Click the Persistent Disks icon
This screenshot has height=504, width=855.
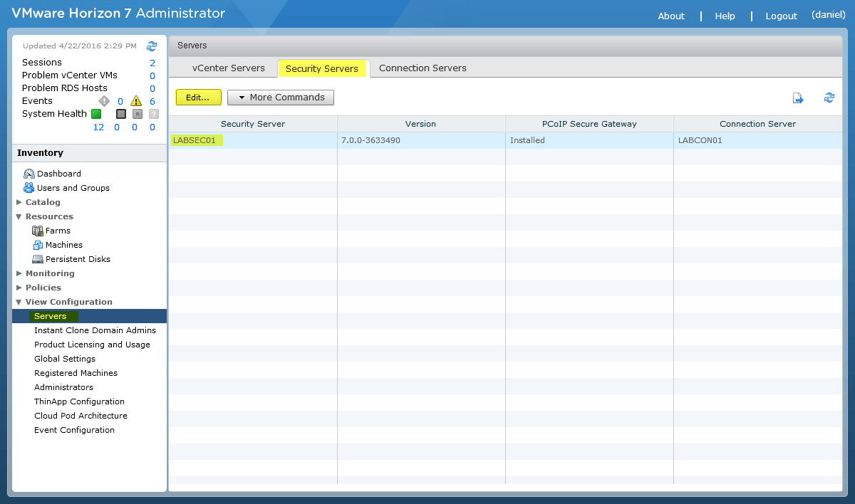click(x=38, y=259)
